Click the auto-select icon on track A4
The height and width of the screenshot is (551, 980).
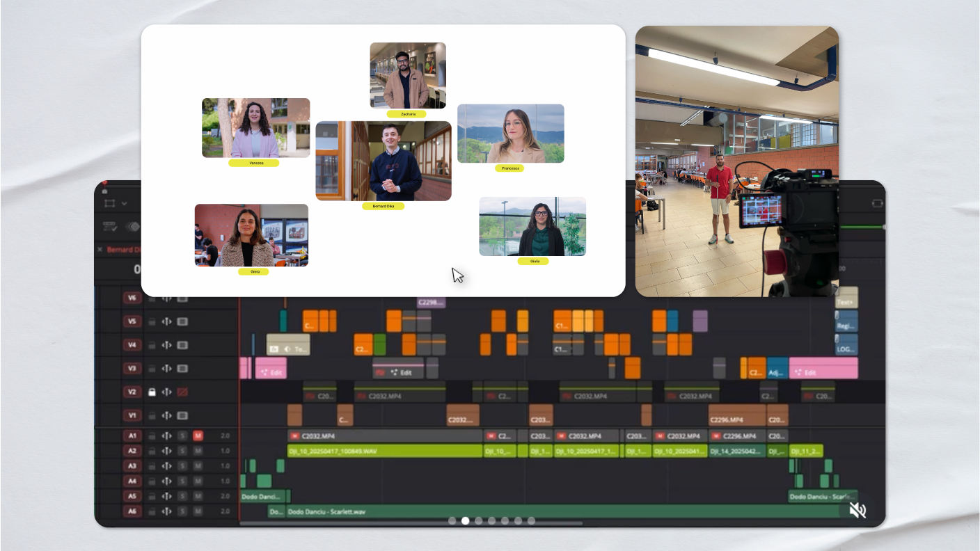click(167, 481)
